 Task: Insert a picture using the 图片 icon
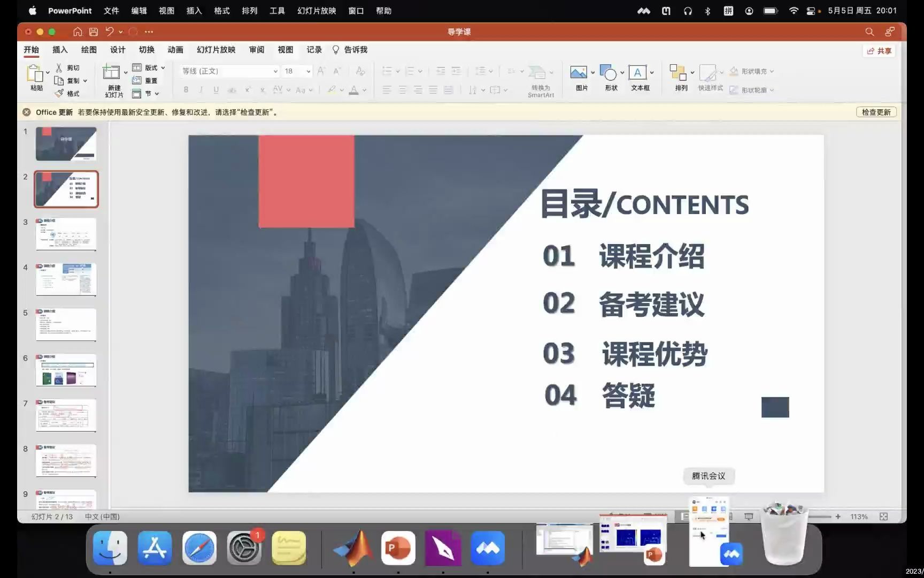coord(579,75)
